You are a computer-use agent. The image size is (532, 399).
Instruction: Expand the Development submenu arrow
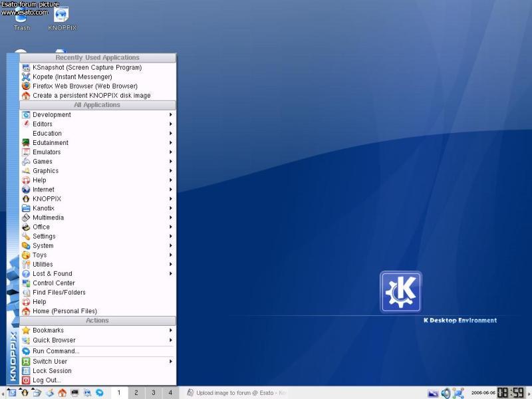pos(171,114)
